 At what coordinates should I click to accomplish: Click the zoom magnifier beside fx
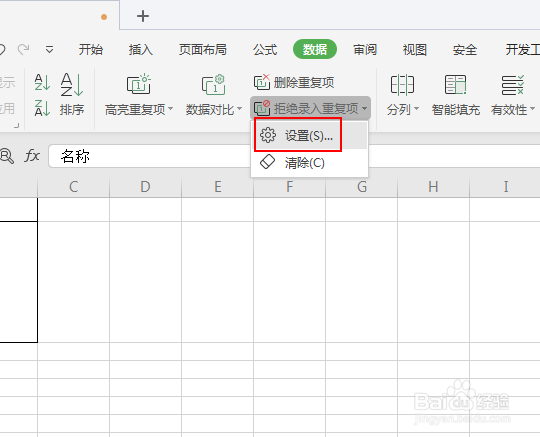click(7, 156)
